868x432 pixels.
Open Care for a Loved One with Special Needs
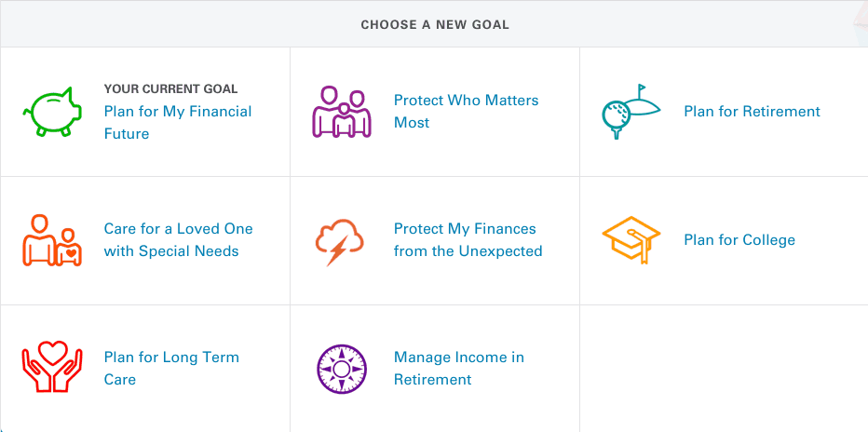pyautogui.click(x=178, y=240)
